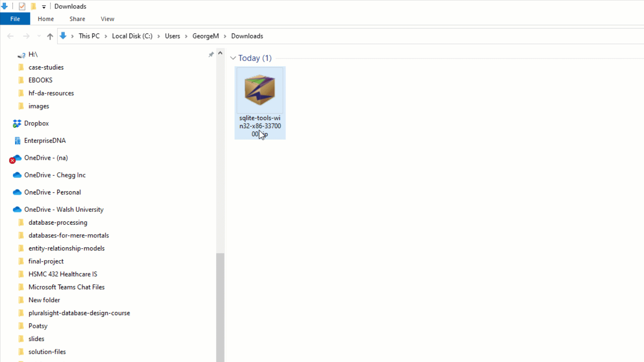Select OneDrive - Walsh University cloud icon

coord(17,209)
